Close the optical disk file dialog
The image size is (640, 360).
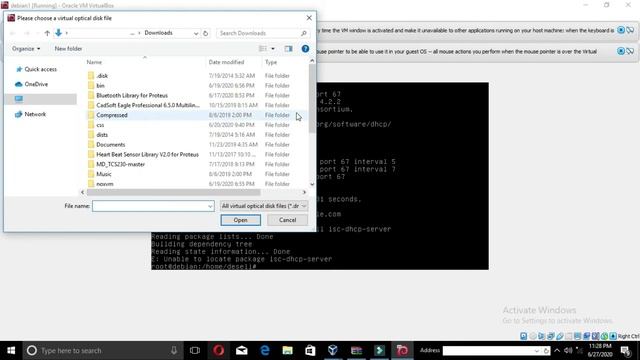[309, 18]
